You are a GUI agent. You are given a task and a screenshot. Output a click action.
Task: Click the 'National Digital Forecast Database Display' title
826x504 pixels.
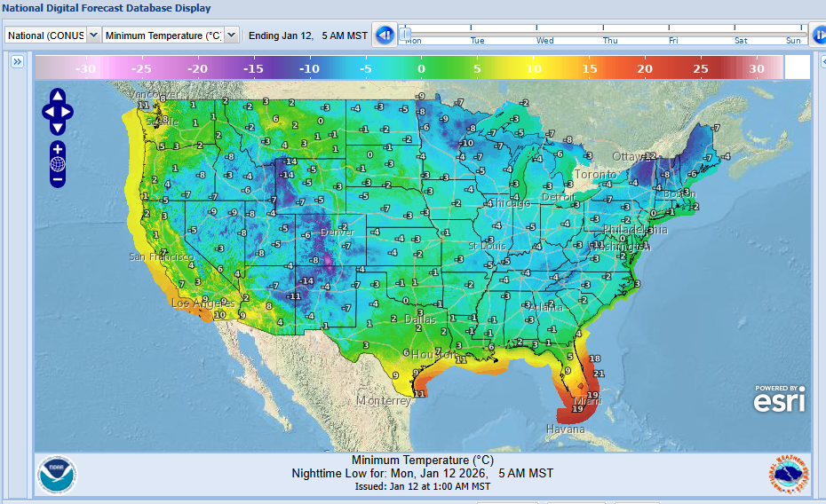[x=107, y=8]
